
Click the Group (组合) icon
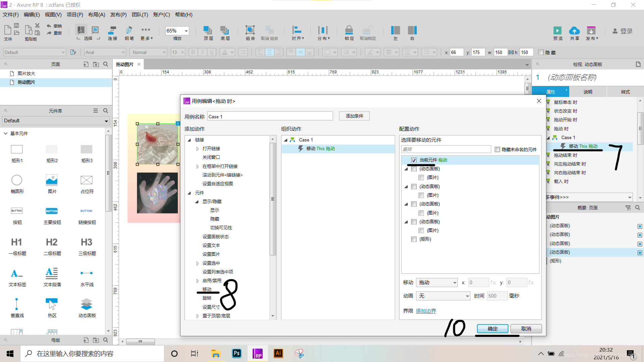coord(250,30)
